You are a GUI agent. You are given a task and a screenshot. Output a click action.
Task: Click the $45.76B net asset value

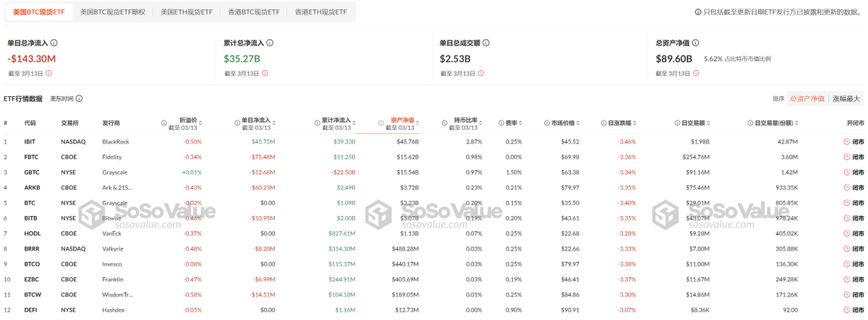[407, 142]
